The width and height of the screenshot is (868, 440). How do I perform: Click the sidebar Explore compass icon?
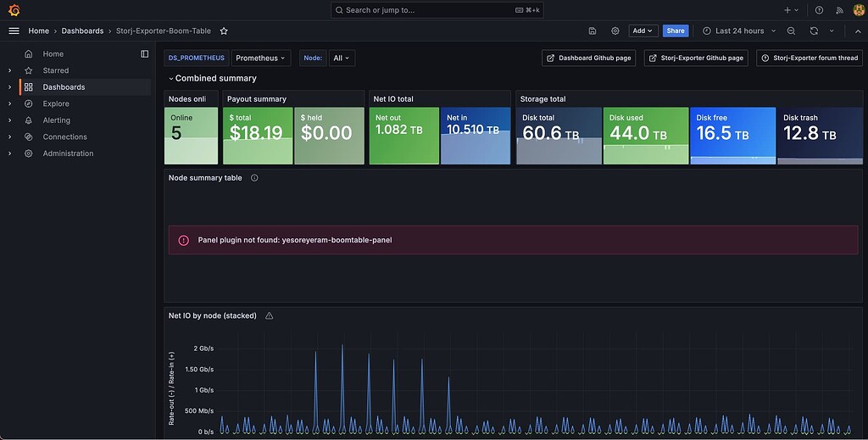[29, 103]
